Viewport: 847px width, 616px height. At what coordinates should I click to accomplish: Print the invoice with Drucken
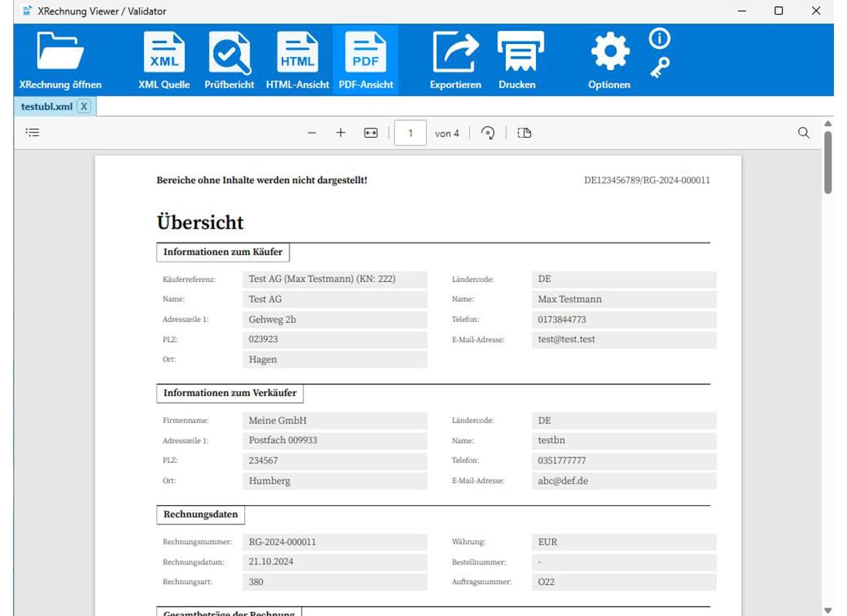[x=517, y=60]
